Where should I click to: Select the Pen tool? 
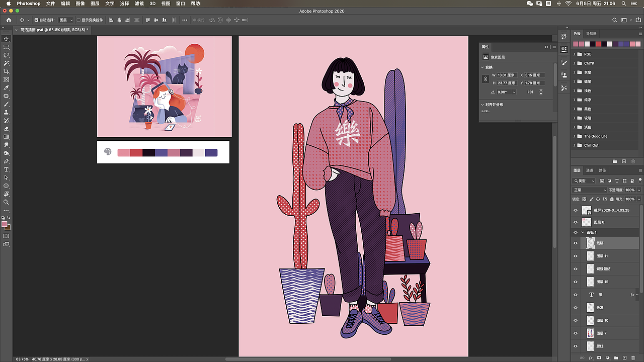(x=7, y=161)
